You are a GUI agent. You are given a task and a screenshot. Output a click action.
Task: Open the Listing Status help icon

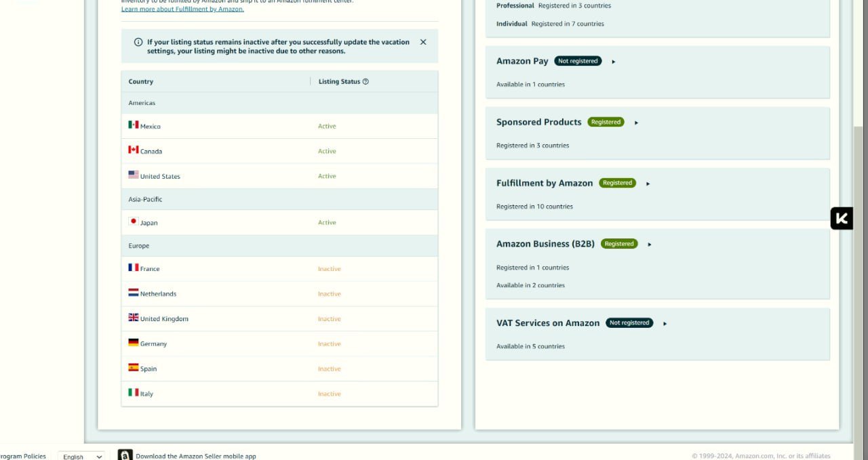pyautogui.click(x=366, y=81)
